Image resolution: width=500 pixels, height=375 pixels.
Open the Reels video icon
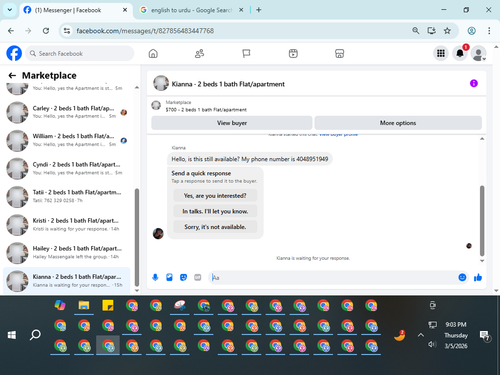[x=293, y=53]
